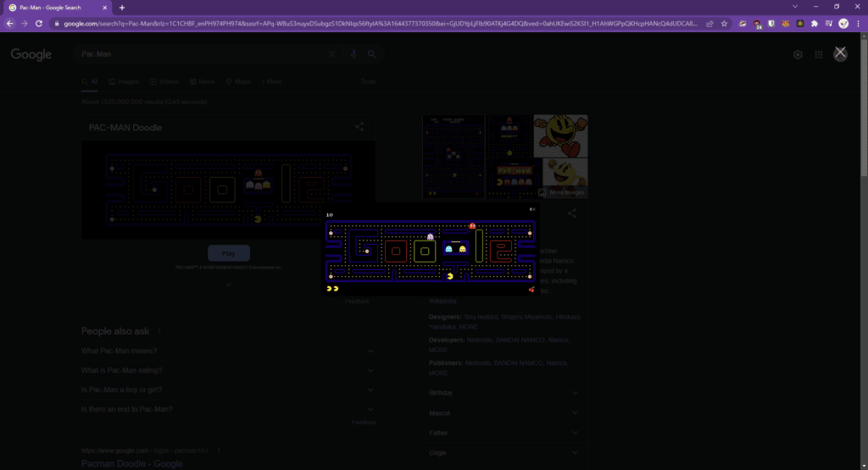Expand the Mascot section

click(x=504, y=413)
